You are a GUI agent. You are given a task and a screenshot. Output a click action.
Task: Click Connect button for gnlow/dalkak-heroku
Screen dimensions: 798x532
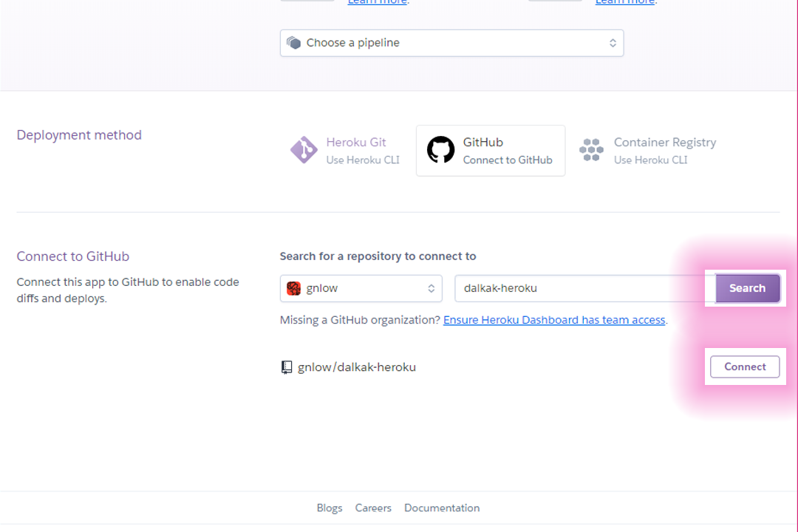745,366
